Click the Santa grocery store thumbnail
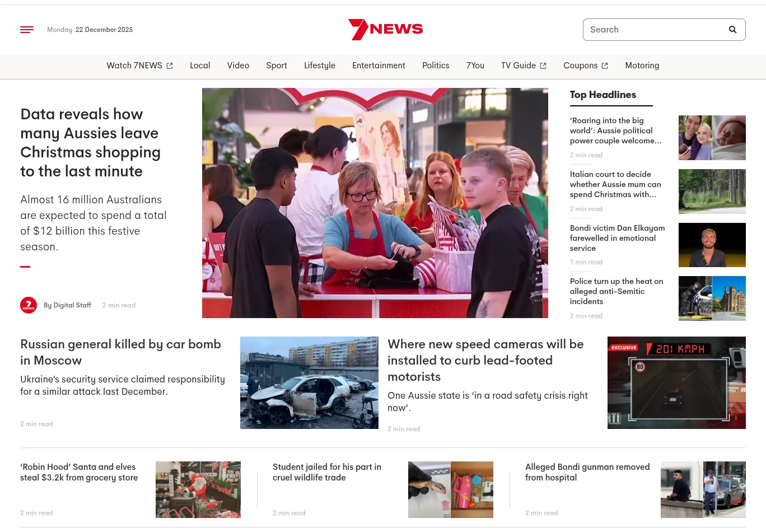766x532 pixels. (x=198, y=489)
